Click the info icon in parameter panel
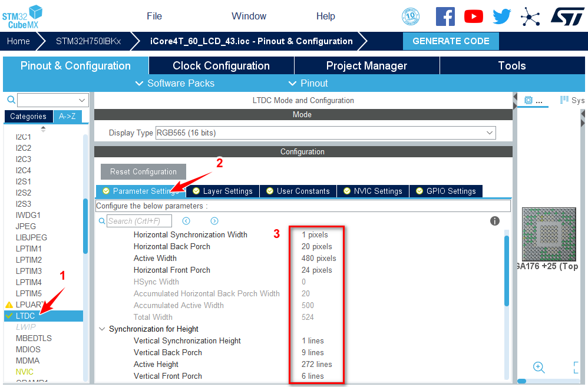Image resolution: width=588 pixels, height=387 pixels. coord(495,221)
